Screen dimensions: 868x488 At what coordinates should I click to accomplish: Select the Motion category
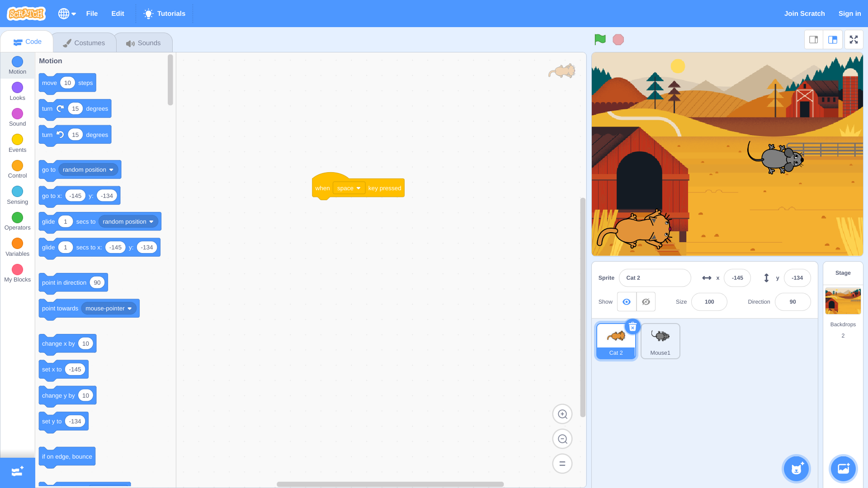click(18, 66)
